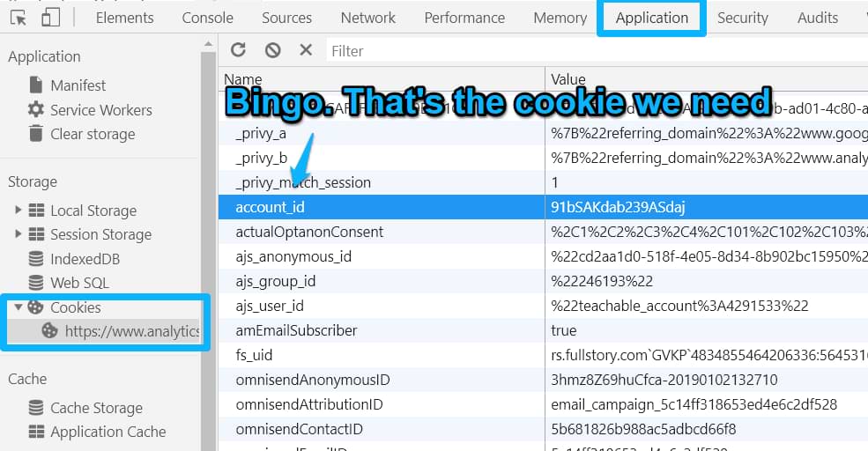Click the Manifest file icon
This screenshot has width=868, height=451.
click(x=36, y=85)
